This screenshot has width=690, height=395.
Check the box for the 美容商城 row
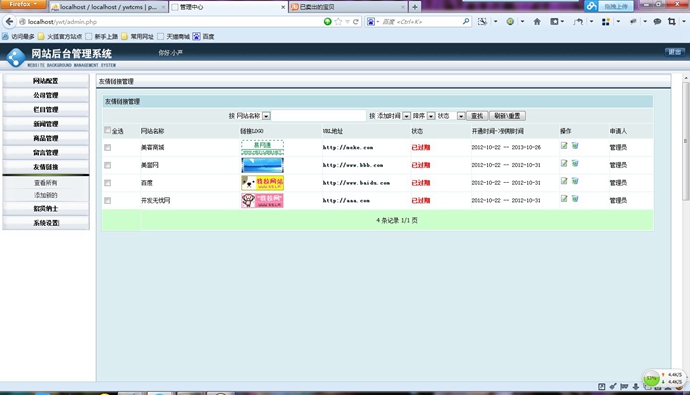point(107,148)
